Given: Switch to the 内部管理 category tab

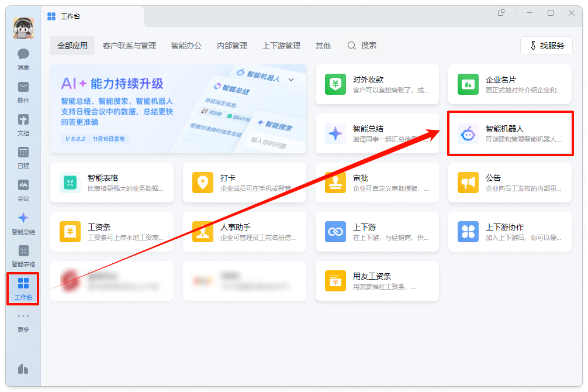Looking at the screenshot, I should point(232,45).
